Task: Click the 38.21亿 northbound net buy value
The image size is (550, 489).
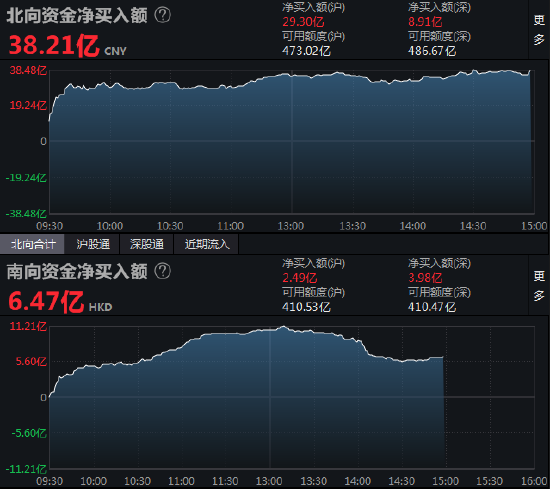Action: [54, 46]
